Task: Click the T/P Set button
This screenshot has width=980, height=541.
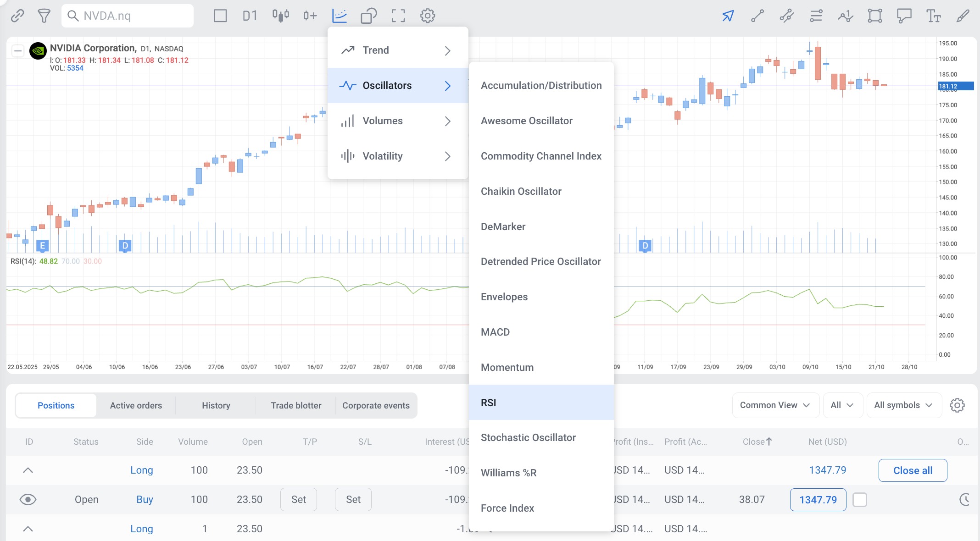Action: coord(299,500)
